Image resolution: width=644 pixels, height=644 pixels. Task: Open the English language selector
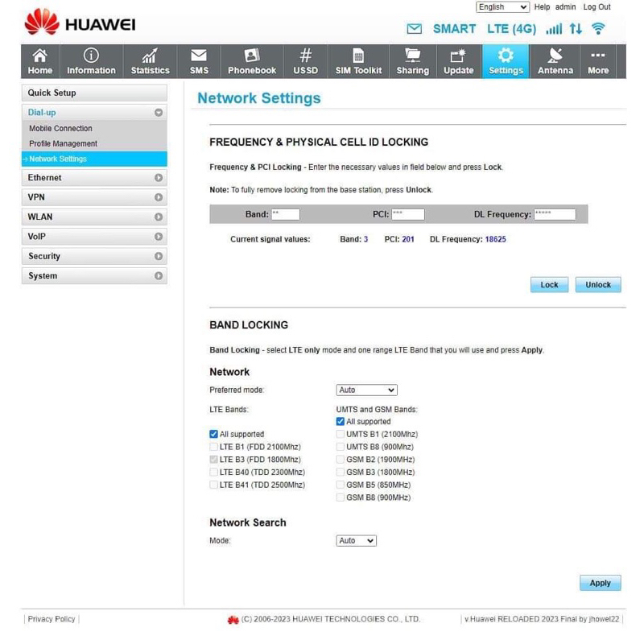(502, 7)
